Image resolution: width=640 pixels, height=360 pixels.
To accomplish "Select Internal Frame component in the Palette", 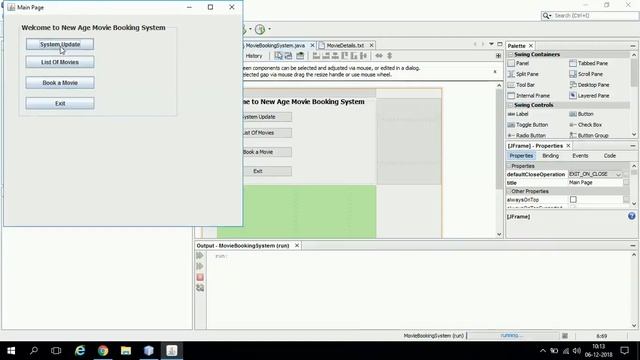I will (x=529, y=96).
